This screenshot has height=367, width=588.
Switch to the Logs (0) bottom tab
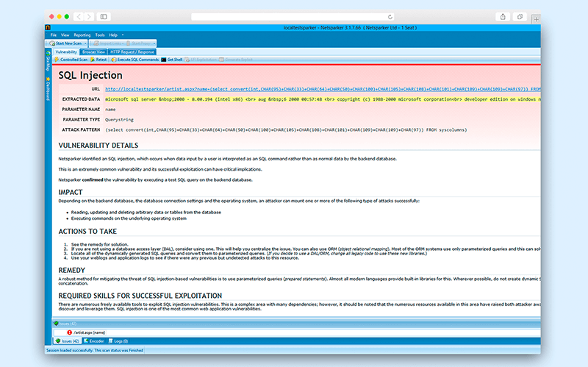pyautogui.click(x=118, y=341)
